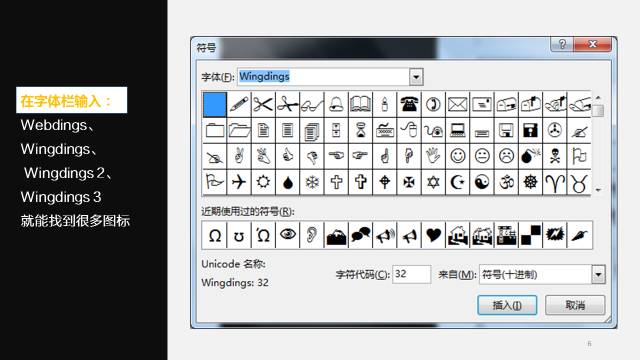640x360 pixels.
Task: Select the airplane symbol
Action: pyautogui.click(x=239, y=182)
